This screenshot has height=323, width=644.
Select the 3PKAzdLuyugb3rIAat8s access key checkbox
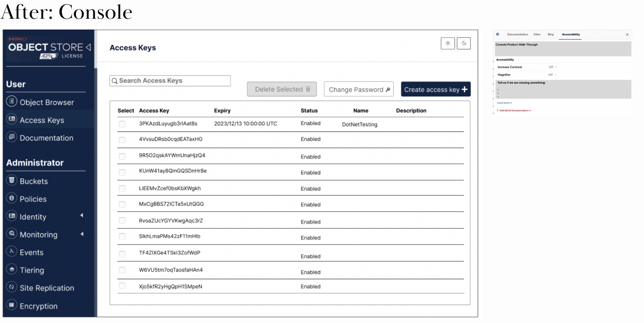(122, 124)
